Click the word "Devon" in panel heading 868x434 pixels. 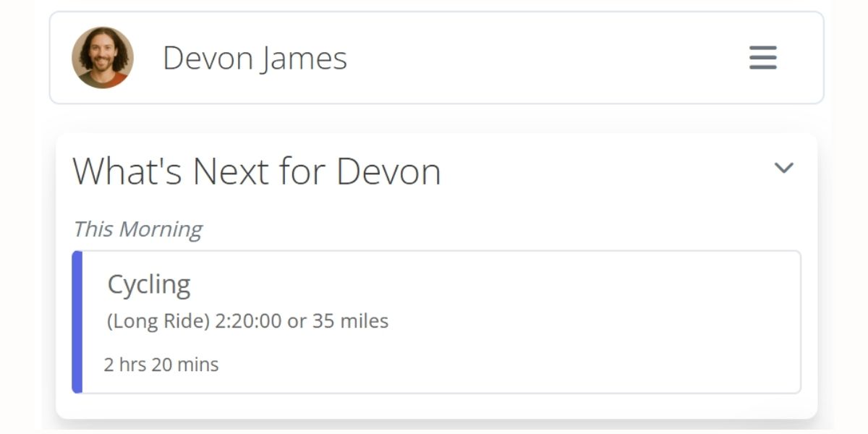(x=388, y=171)
